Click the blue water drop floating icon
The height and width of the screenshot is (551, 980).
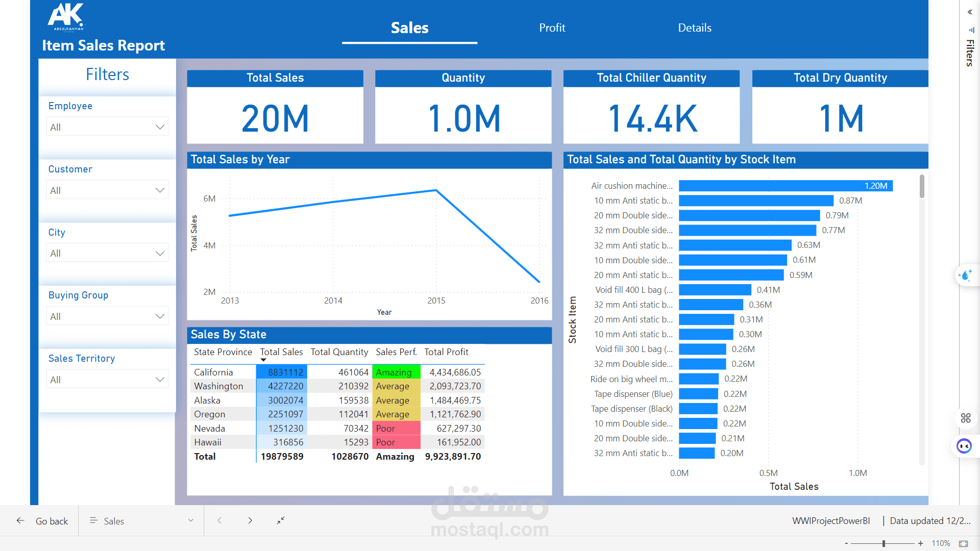[965, 275]
